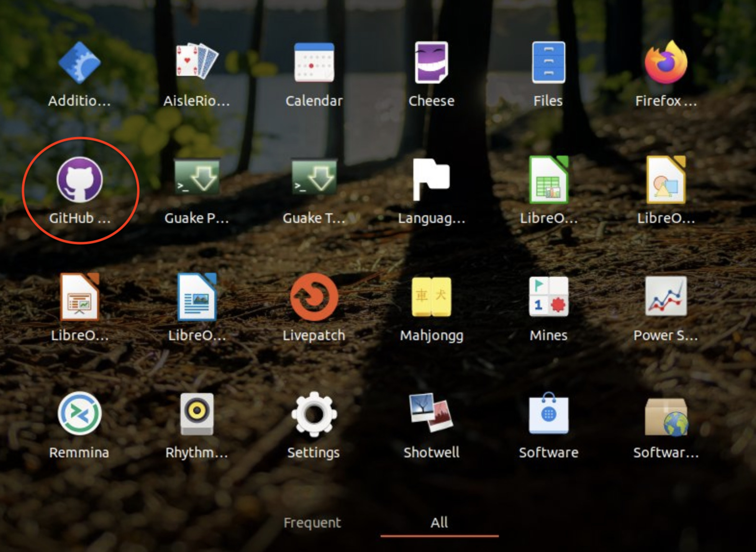
Task: Open the Calendar application
Action: (x=314, y=63)
